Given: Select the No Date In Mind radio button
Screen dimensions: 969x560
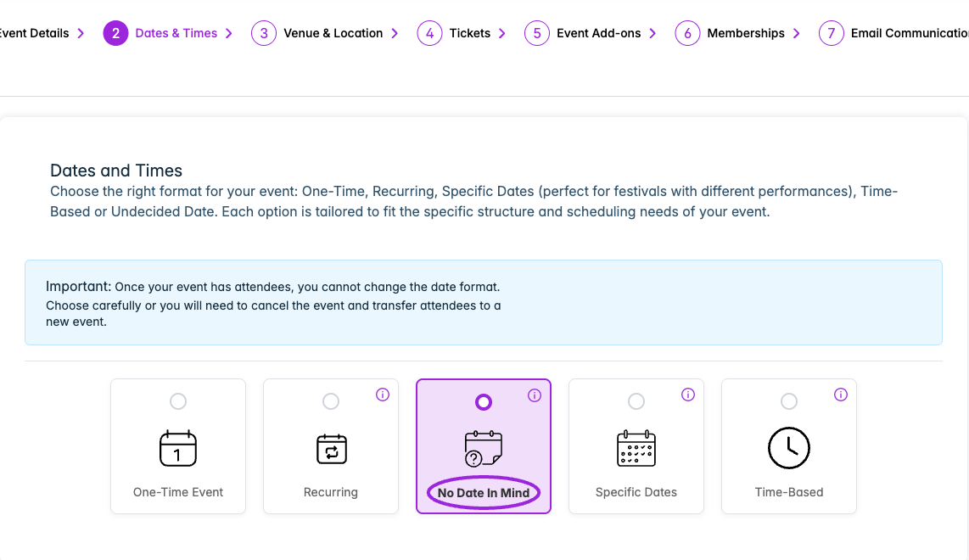Looking at the screenshot, I should click(484, 402).
